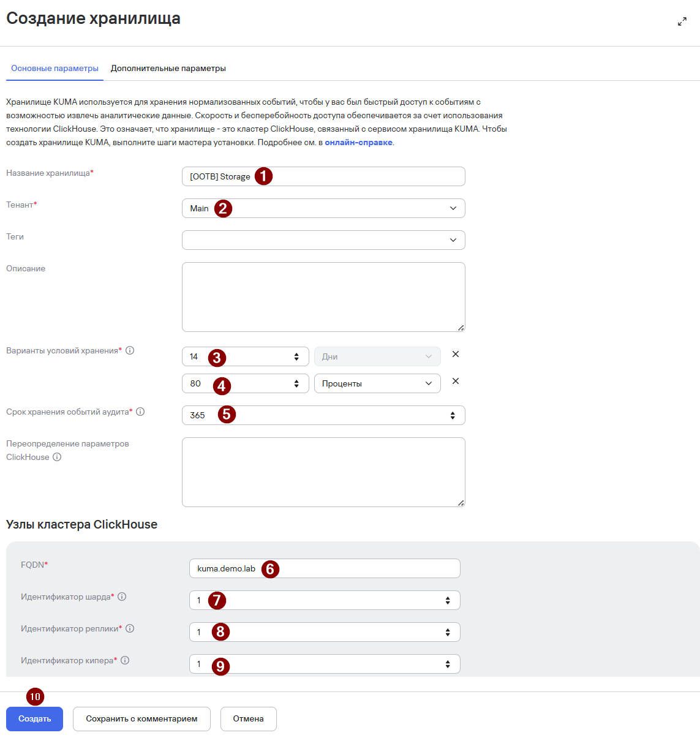Show info tooltip for Срок хранения событий аудита
Screen dimensions: 700x738
(140, 412)
